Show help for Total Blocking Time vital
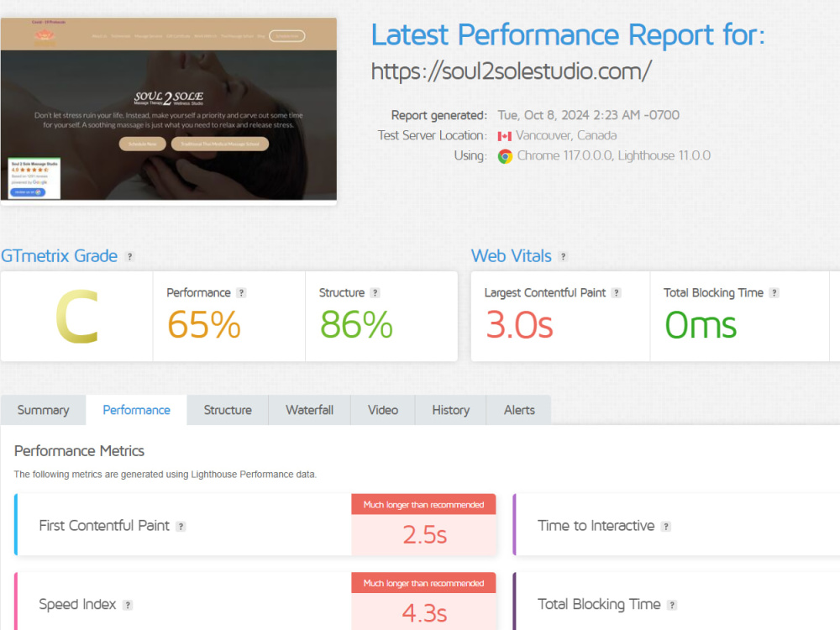The width and height of the screenshot is (840, 630). [x=774, y=293]
